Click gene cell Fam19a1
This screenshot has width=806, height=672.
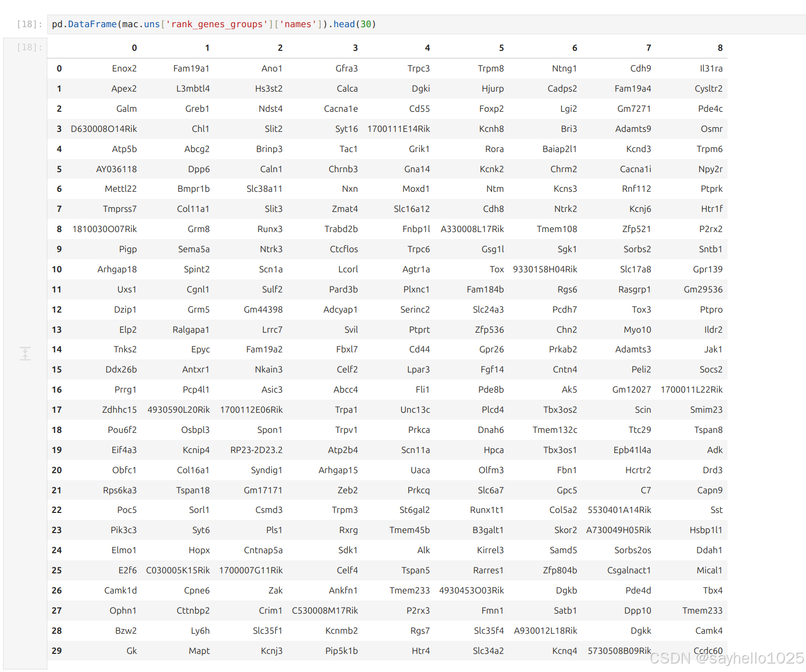pyautogui.click(x=191, y=68)
